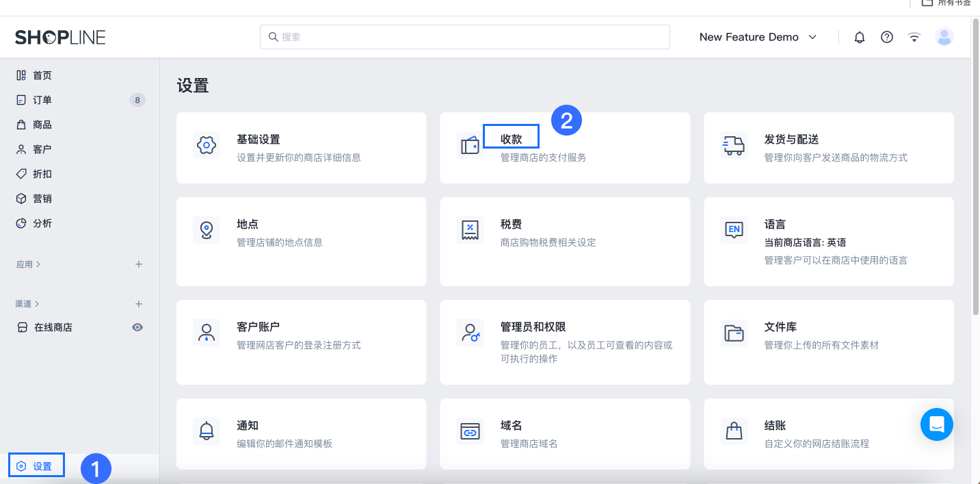Click the 折扣 discounts sidebar icon

coord(21,174)
